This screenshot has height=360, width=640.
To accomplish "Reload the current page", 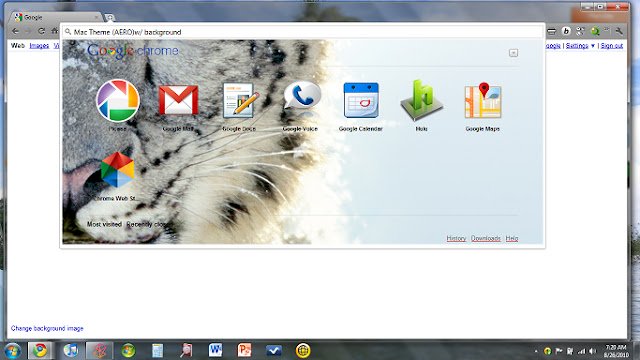I will [x=42, y=31].
